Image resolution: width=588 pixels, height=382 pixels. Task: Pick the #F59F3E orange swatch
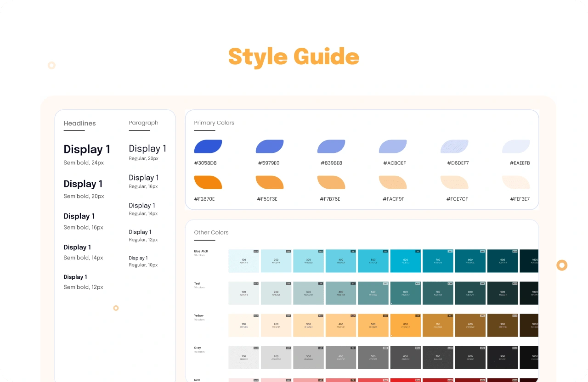[x=270, y=182]
